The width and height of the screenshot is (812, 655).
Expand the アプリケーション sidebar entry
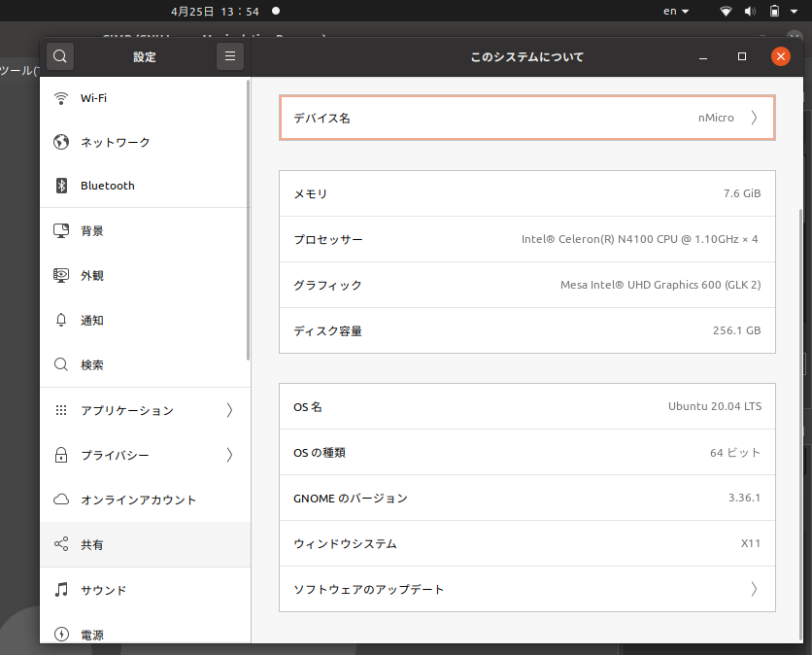pos(230,410)
